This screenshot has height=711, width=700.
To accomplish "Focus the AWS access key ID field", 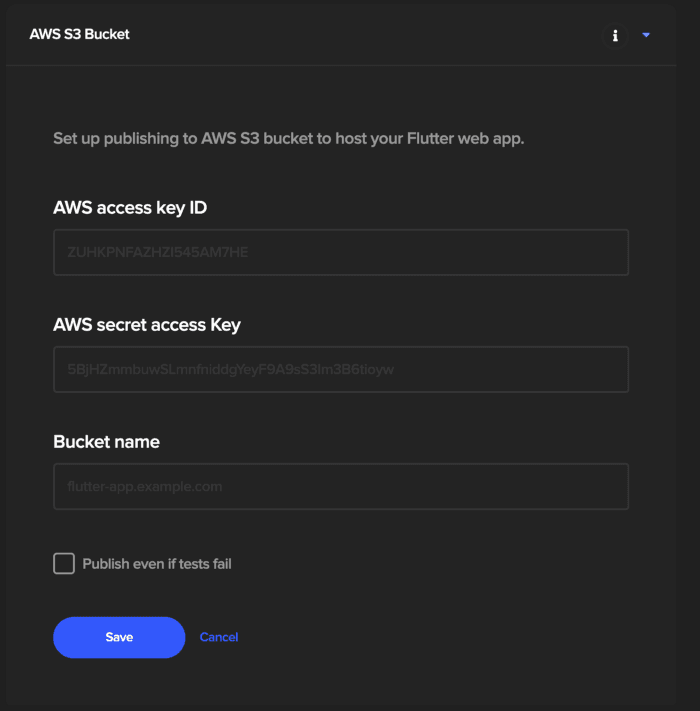I will pos(341,252).
